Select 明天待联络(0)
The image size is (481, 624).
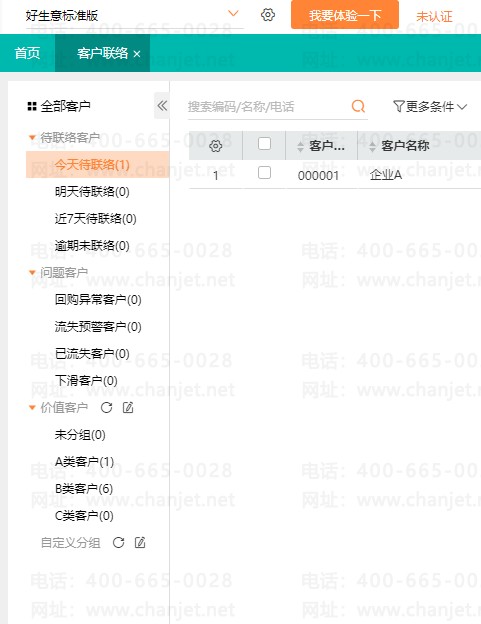tap(92, 191)
